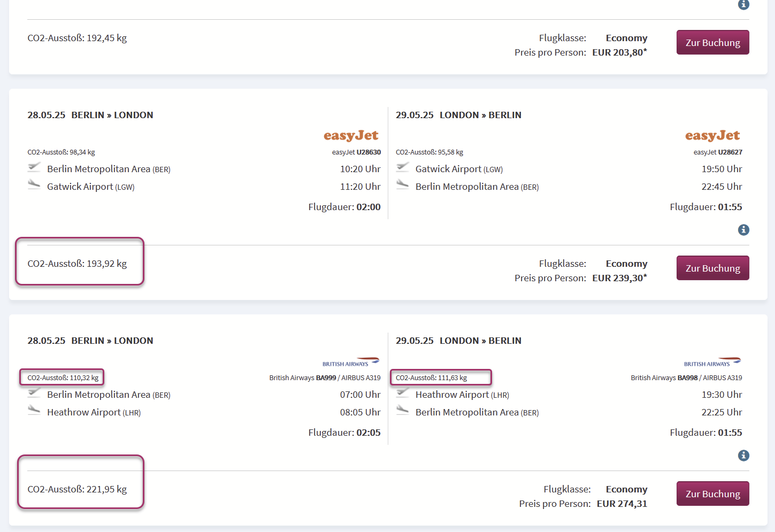775x532 pixels.
Task: Click the British Airways BA999 / AIRBUS A319 text
Action: point(325,377)
